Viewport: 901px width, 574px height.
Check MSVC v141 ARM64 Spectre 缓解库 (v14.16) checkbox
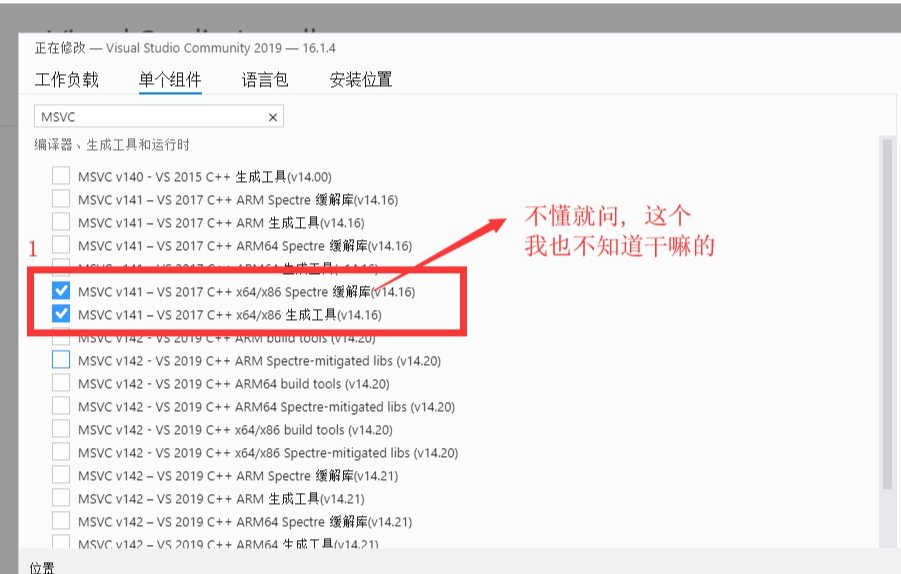[x=61, y=245]
